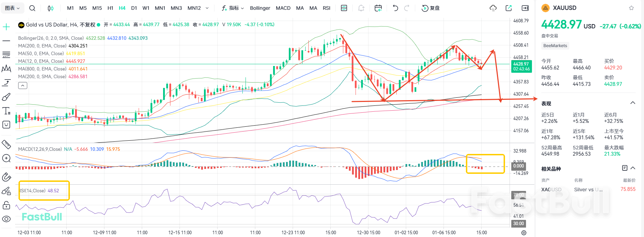Image resolution: width=644 pixels, height=237 pixels.
Task: Select the M15 timeframe
Action: [x=97, y=8]
